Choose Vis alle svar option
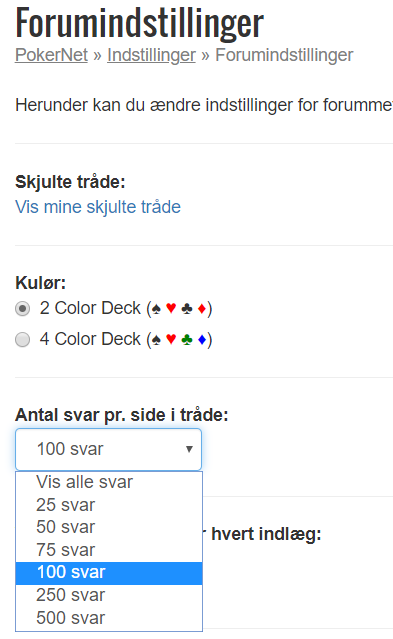The height and width of the screenshot is (639, 393). point(109,482)
